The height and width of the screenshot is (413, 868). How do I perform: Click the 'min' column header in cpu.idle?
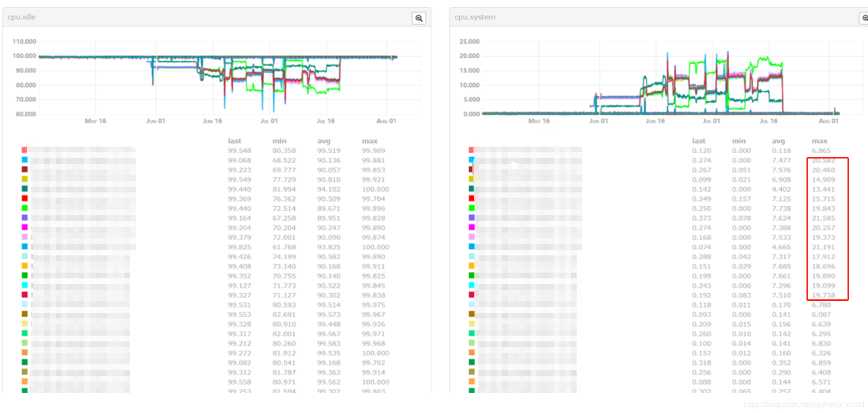pos(279,141)
